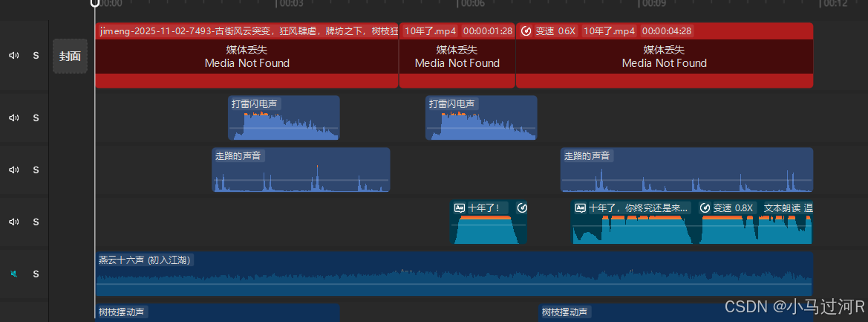Click the speed icon on 十年了！ clip
868x322 pixels.
(521, 208)
